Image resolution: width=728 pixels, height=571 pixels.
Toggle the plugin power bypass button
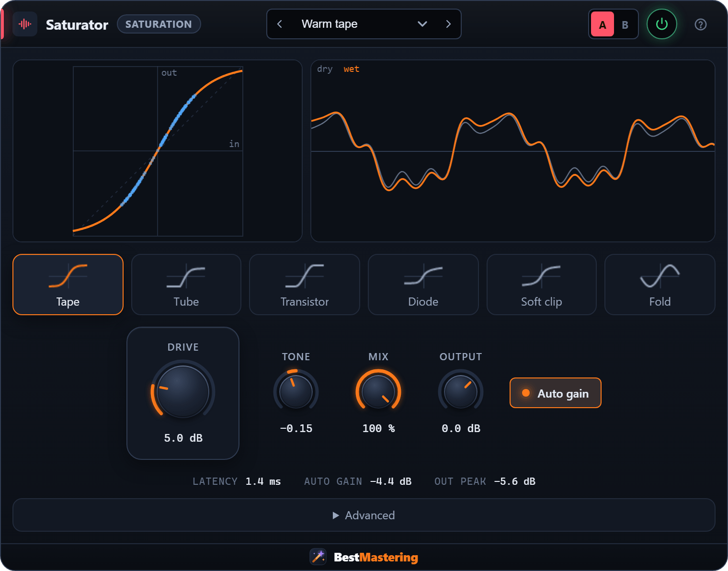point(662,24)
